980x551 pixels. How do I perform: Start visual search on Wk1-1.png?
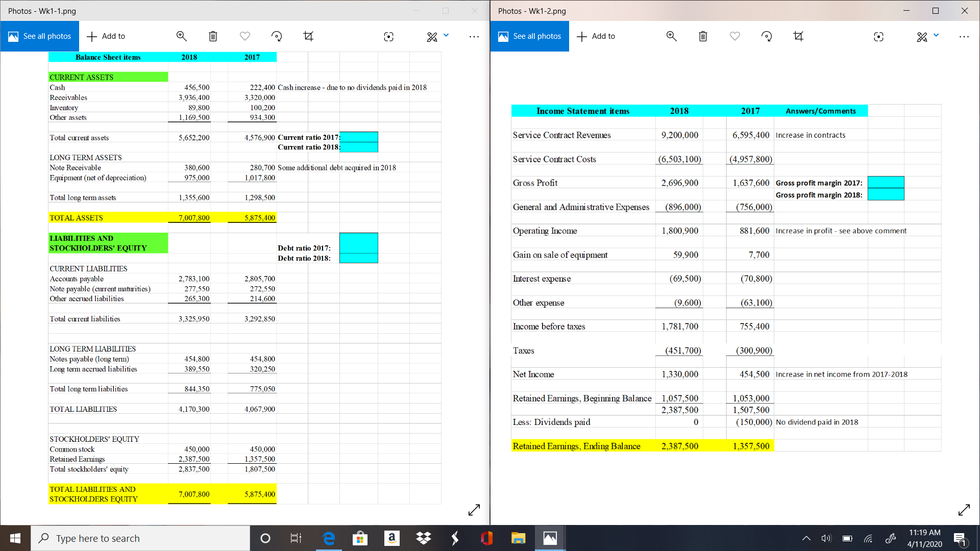click(388, 36)
